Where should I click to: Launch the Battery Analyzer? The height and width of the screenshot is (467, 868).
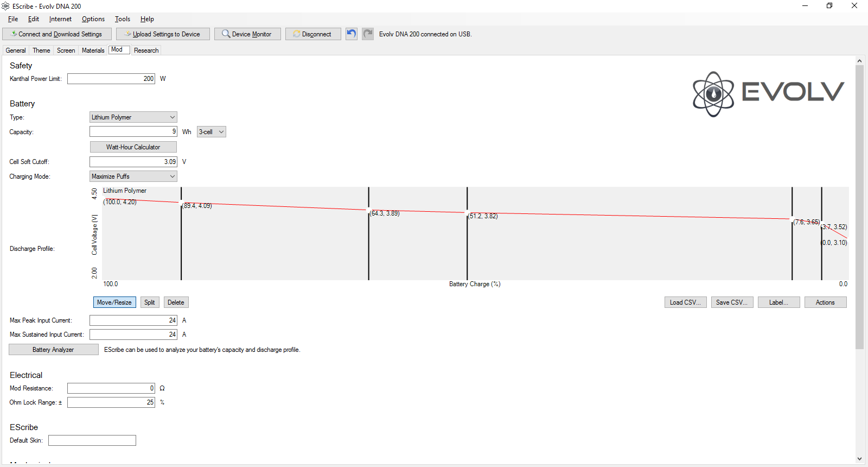pos(53,350)
